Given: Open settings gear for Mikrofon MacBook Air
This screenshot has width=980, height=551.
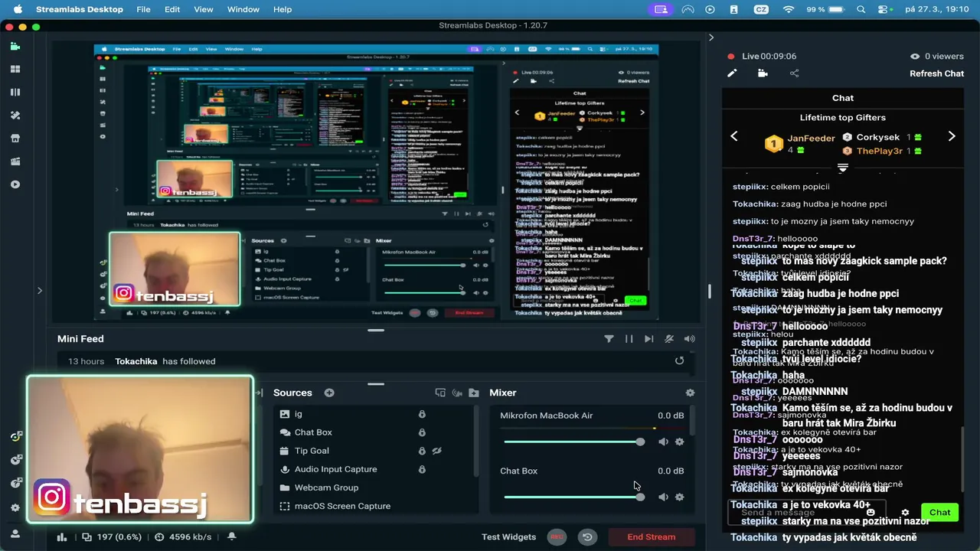Looking at the screenshot, I should pos(679,442).
